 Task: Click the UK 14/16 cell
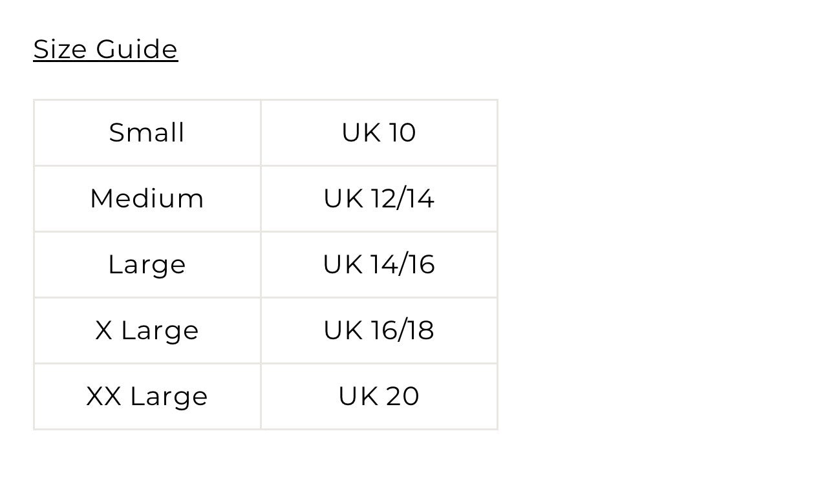pos(379,264)
